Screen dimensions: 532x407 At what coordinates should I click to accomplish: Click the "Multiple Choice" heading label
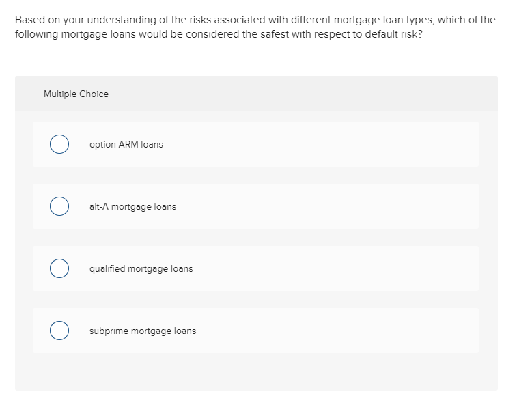[76, 94]
